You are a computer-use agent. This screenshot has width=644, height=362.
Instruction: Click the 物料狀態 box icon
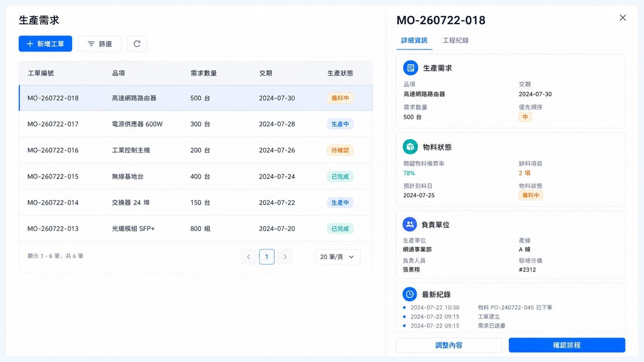410,147
